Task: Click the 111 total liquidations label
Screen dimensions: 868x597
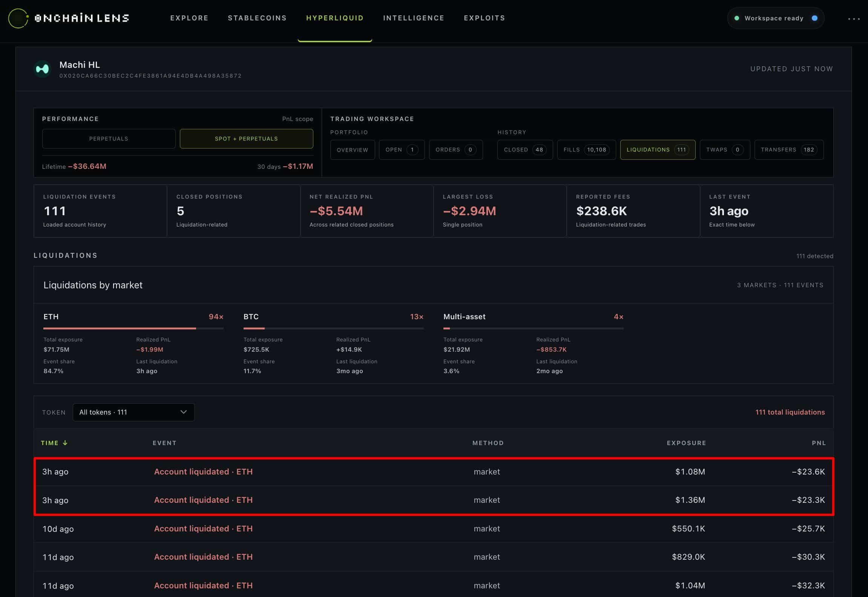Action: (x=790, y=412)
